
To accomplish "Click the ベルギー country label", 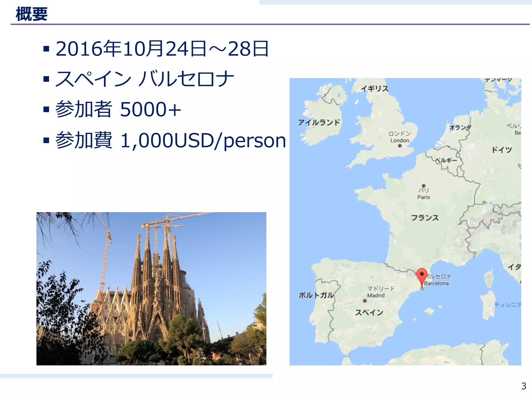I will pos(446,160).
